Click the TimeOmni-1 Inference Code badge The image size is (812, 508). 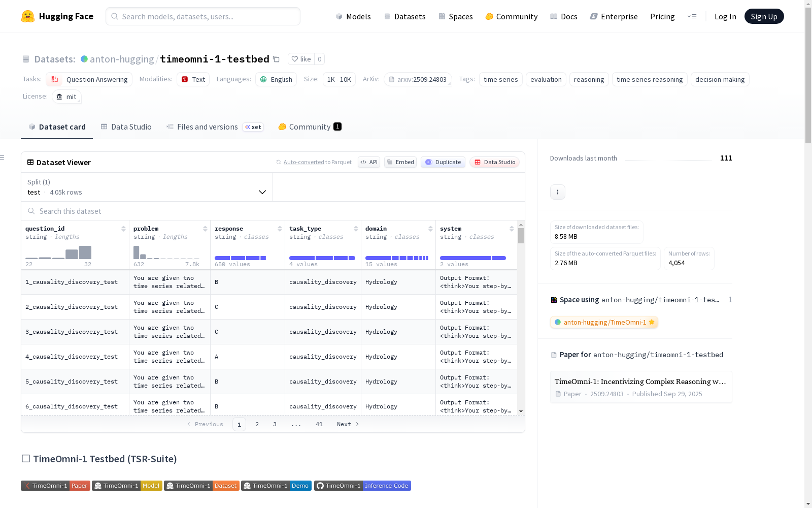pyautogui.click(x=362, y=486)
